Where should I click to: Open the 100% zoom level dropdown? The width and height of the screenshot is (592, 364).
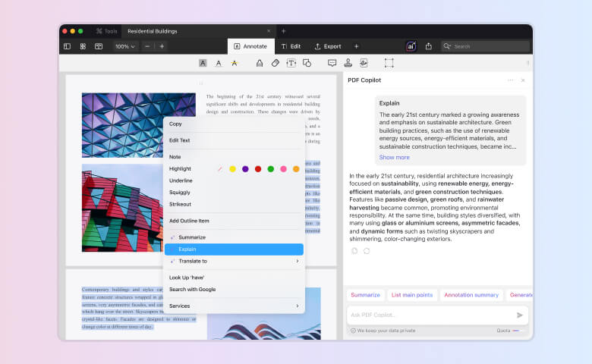[x=125, y=46]
